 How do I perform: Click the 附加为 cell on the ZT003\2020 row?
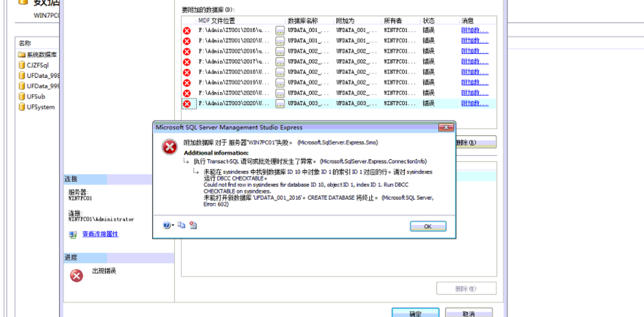pos(357,104)
